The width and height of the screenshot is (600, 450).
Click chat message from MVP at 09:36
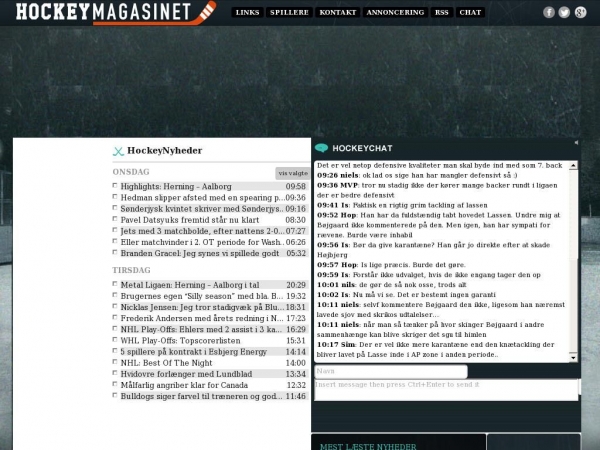(437, 190)
